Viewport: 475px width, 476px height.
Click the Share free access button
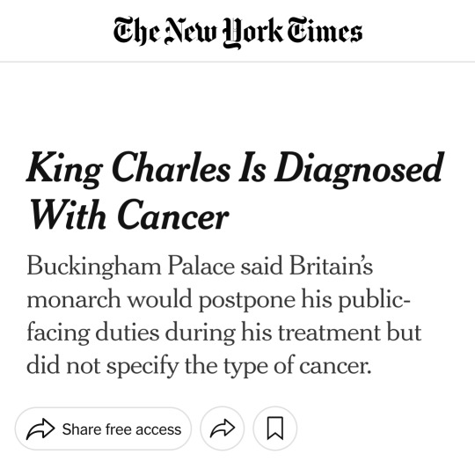[x=103, y=428]
